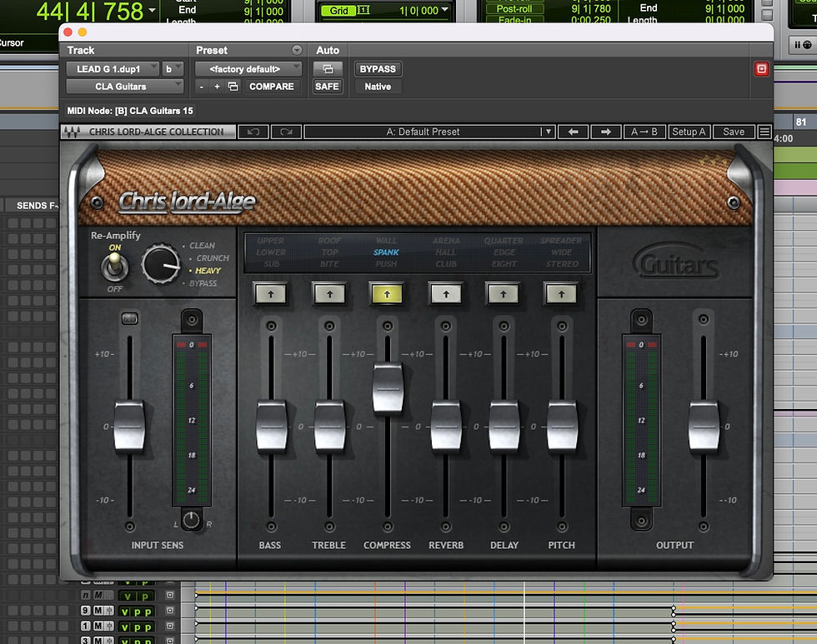Open the main counter dropdown arrow
The height and width of the screenshot is (644, 817).
[152, 10]
